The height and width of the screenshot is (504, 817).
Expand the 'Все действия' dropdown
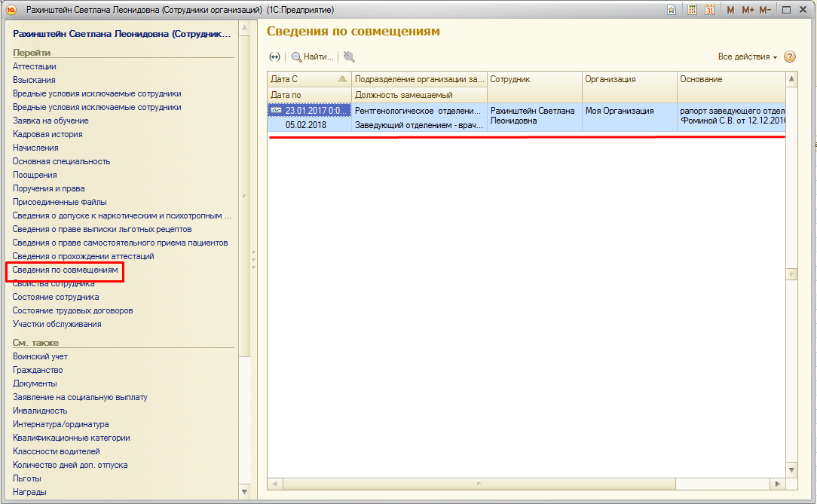[x=748, y=57]
